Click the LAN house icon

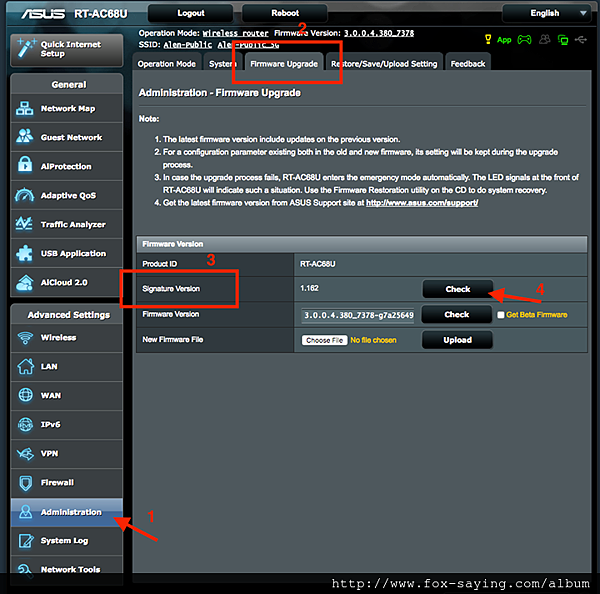pyautogui.click(x=26, y=366)
